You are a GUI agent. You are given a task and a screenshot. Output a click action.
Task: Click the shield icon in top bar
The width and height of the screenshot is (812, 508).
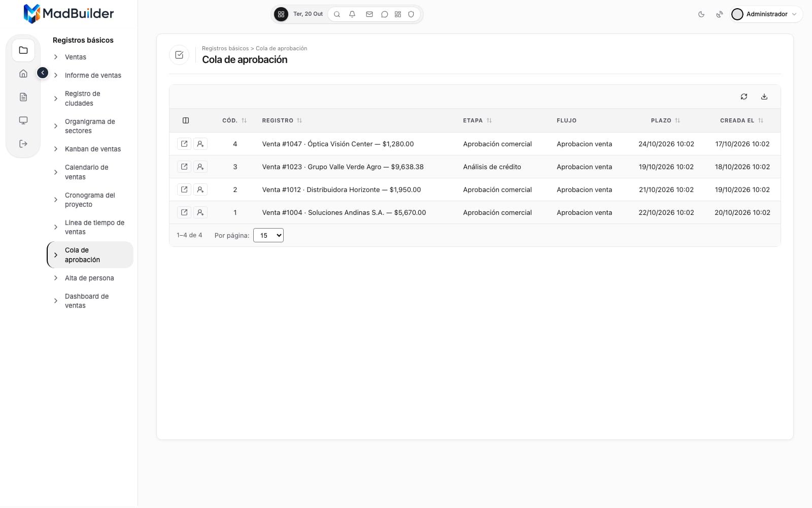coord(411,14)
